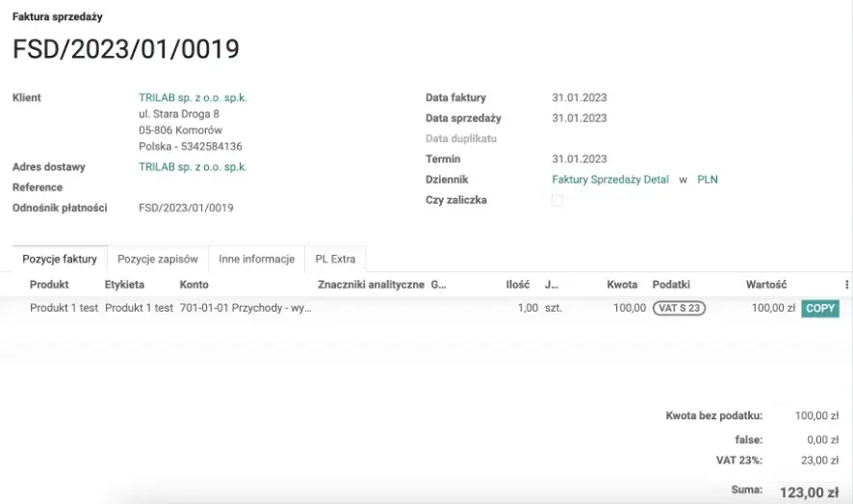
Task: Open Faktury Sprzedaży Detal journal link
Action: [x=609, y=180]
